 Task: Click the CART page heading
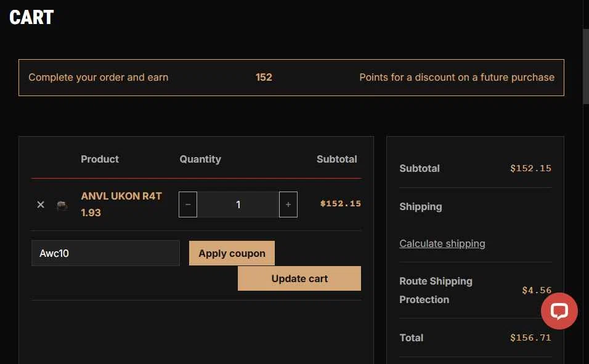point(31,17)
